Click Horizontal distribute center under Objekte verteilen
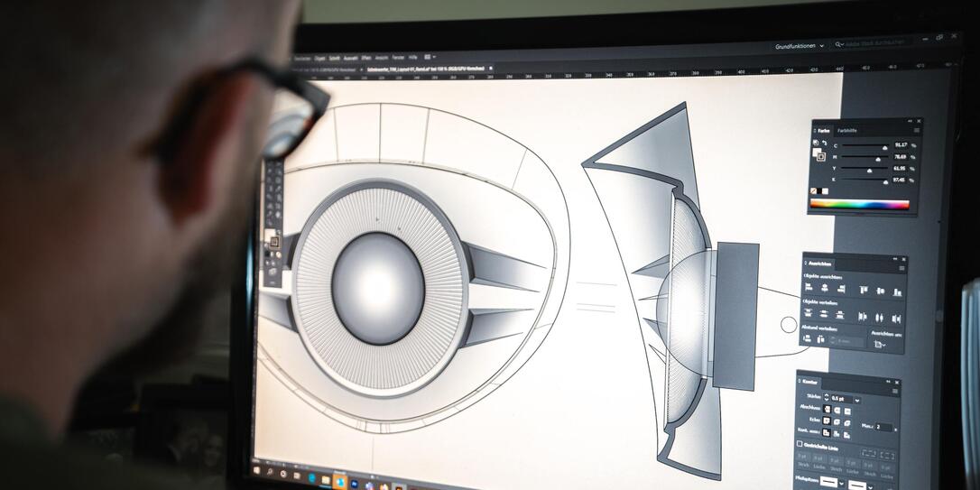 [879, 318]
